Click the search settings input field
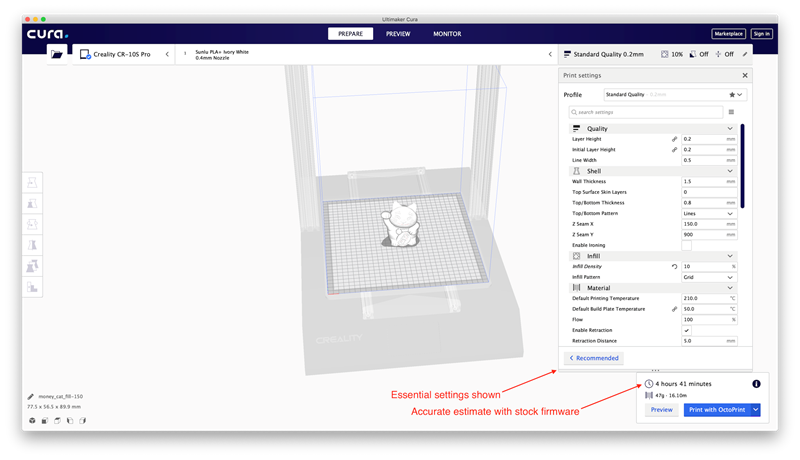The image size is (800, 460). click(x=645, y=112)
